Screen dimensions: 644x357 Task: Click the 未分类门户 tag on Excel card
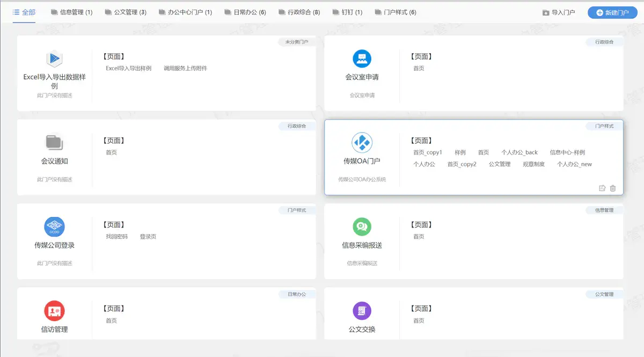[x=297, y=42]
